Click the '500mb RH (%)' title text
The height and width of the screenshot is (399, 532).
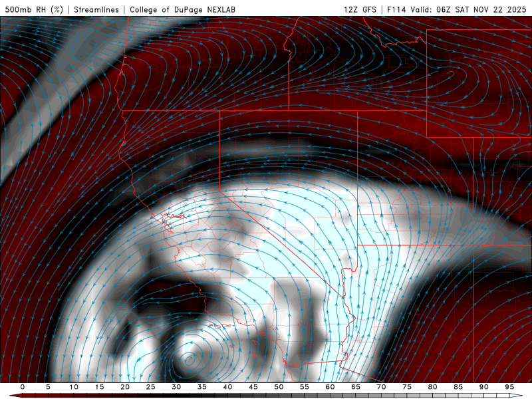point(34,9)
